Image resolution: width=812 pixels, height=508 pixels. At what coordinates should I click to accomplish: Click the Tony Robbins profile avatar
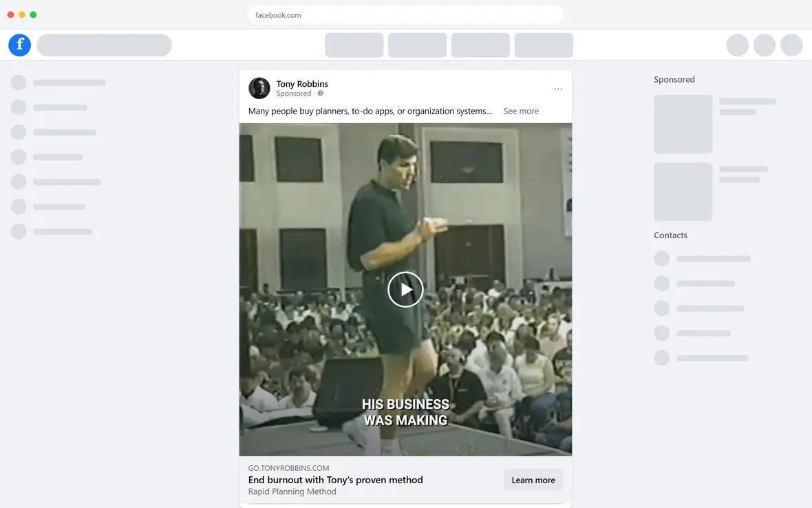point(259,88)
